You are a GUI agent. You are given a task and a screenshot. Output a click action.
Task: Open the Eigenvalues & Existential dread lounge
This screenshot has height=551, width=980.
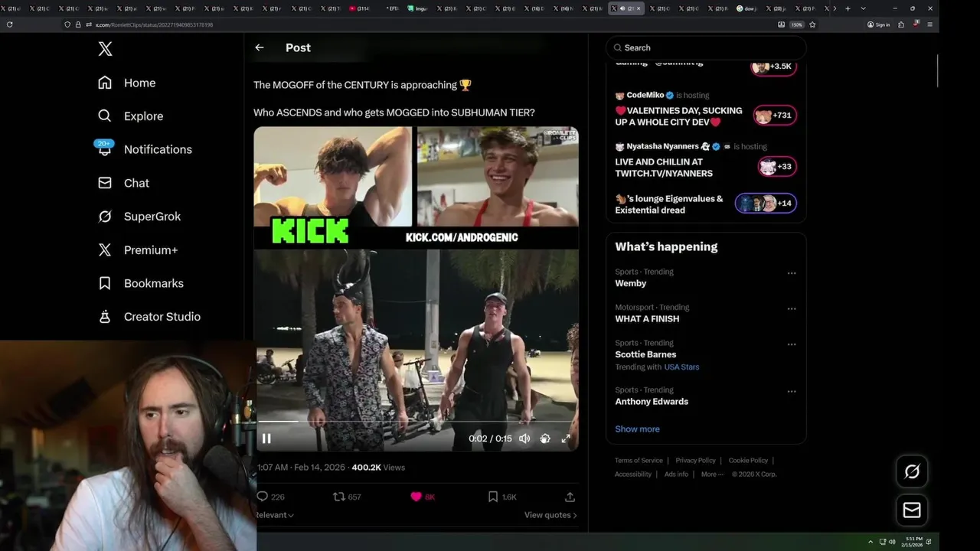point(706,204)
